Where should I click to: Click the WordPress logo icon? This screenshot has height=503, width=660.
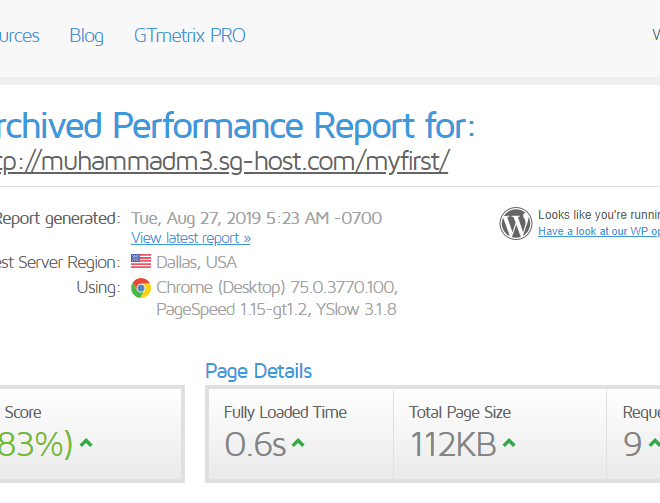pyautogui.click(x=516, y=224)
